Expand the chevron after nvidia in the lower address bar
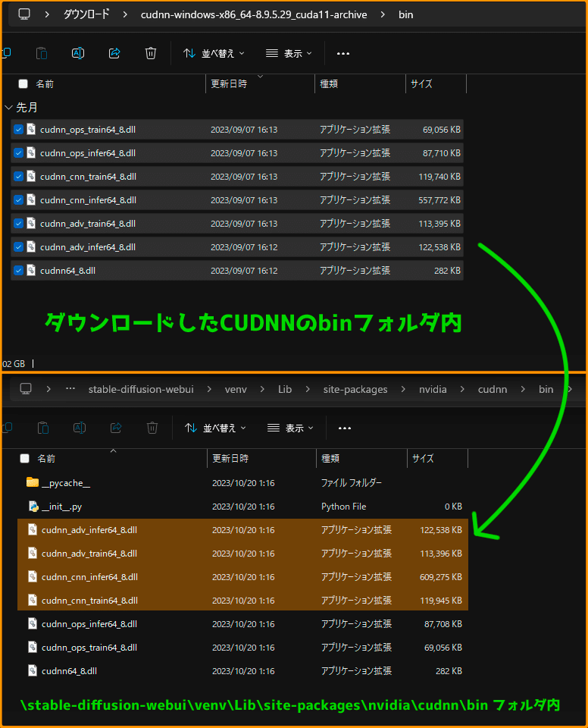The image size is (588, 728). tap(462, 389)
